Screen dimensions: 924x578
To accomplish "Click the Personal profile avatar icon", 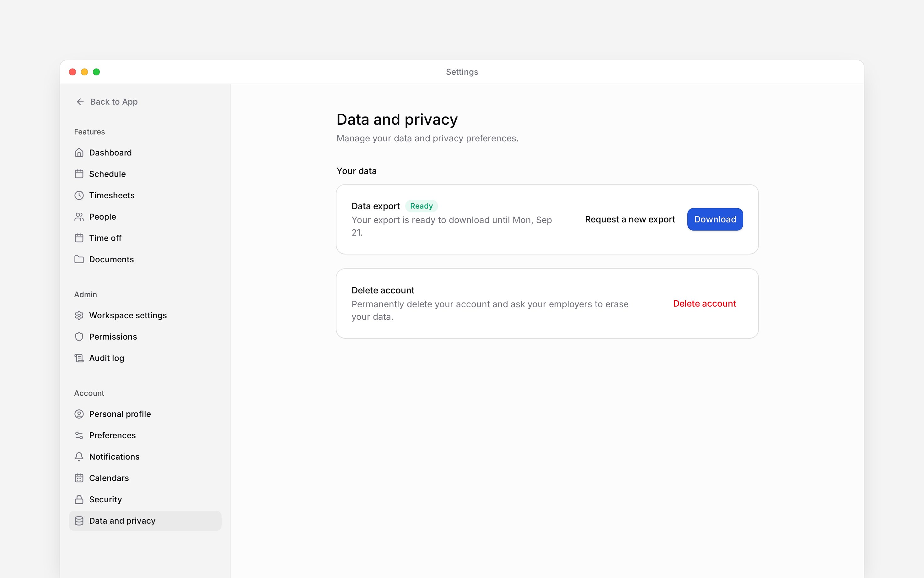I will click(x=79, y=414).
